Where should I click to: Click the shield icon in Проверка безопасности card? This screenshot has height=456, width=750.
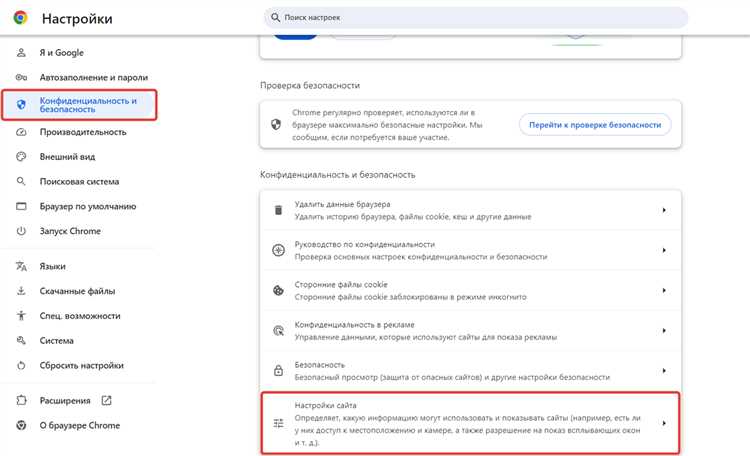pos(276,124)
